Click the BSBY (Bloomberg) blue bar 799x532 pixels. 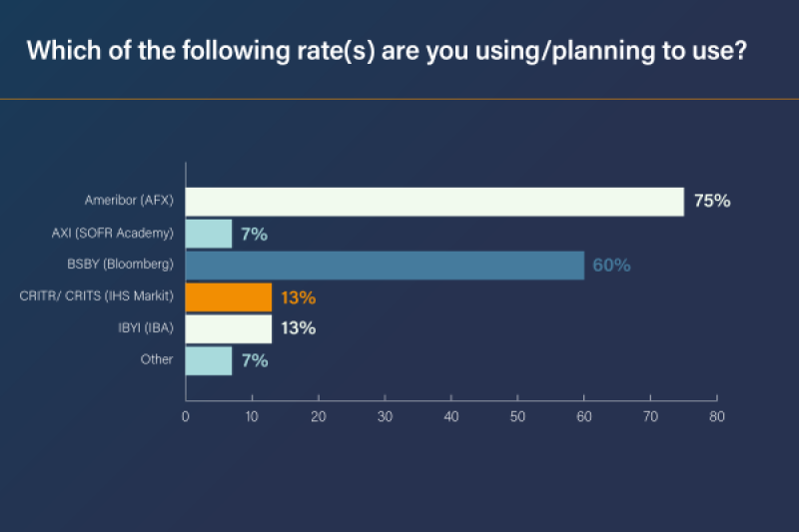[x=385, y=266]
